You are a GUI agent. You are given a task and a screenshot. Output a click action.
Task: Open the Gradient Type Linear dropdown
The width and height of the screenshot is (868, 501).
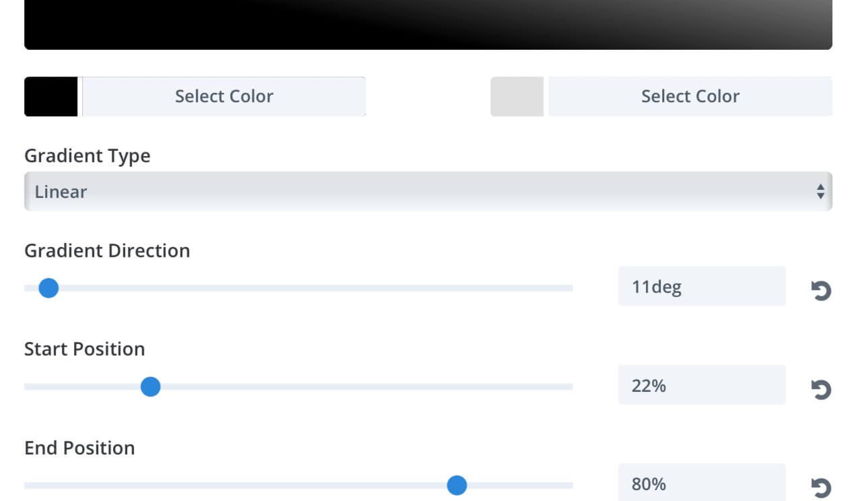pos(428,191)
